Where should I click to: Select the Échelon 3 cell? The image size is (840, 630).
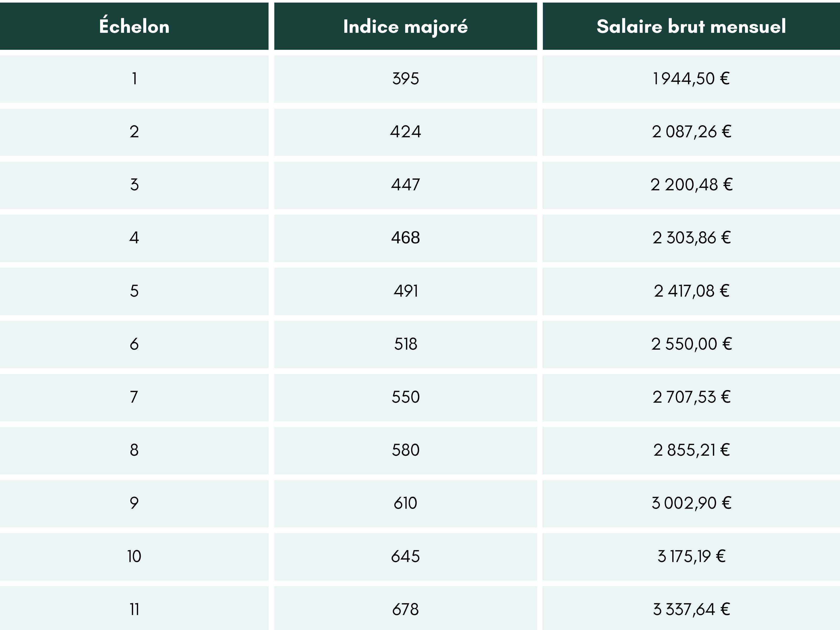click(134, 185)
